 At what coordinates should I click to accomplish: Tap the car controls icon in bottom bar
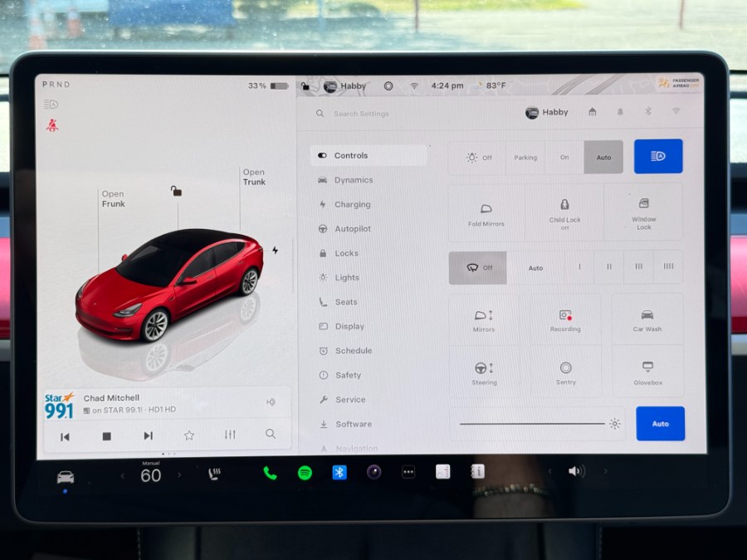66,477
